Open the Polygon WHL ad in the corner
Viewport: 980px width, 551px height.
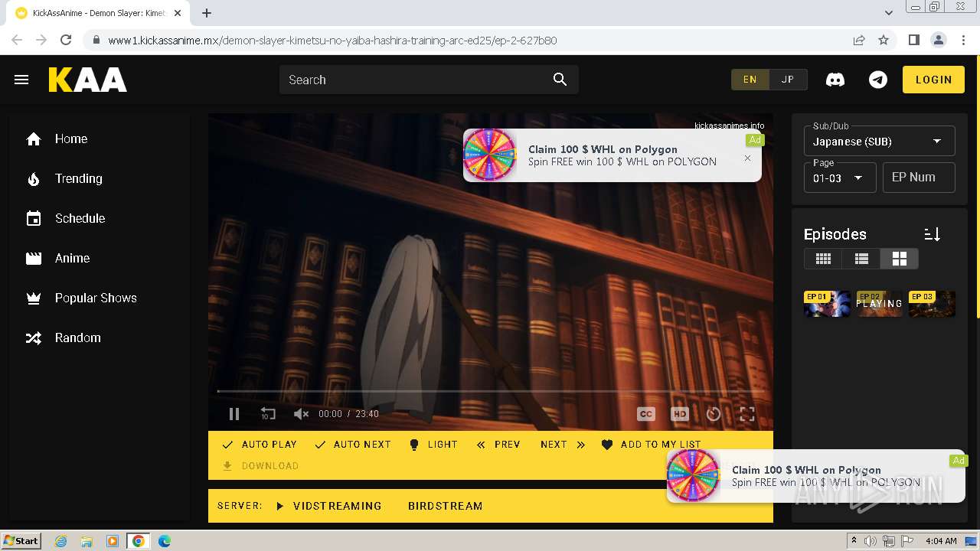[816, 476]
